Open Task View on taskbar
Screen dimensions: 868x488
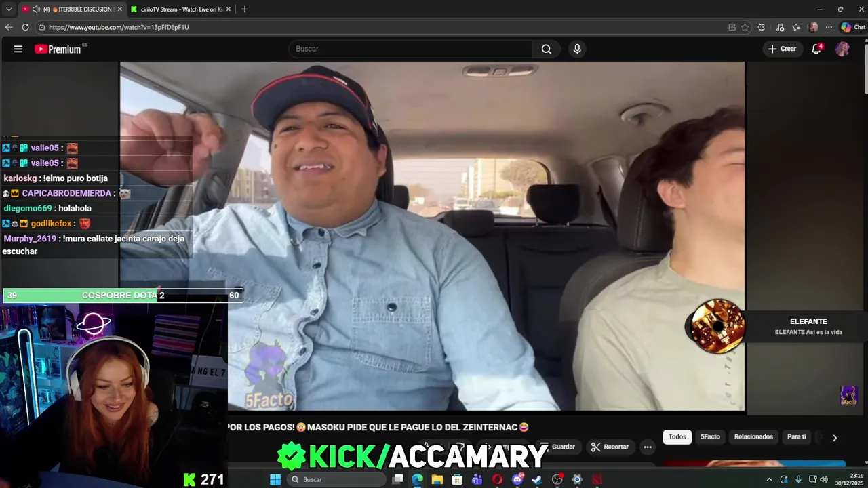click(397, 479)
